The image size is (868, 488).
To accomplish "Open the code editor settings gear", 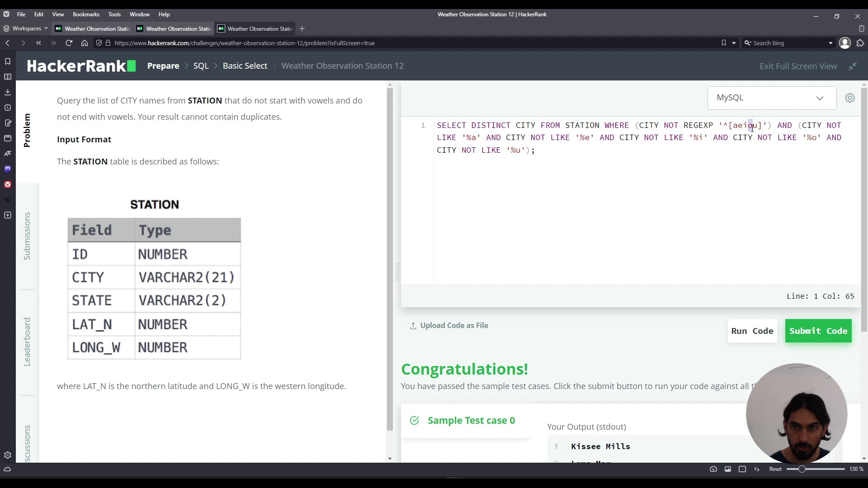I will (x=850, y=98).
